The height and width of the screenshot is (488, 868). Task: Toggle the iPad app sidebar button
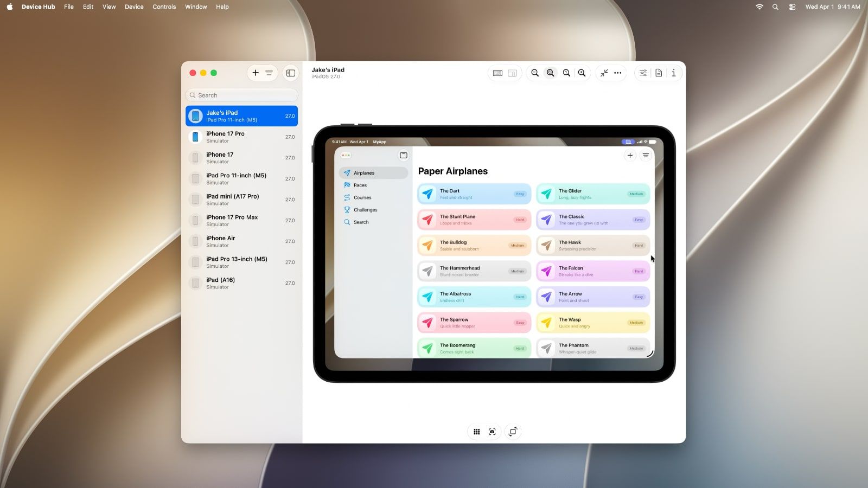[x=404, y=155]
